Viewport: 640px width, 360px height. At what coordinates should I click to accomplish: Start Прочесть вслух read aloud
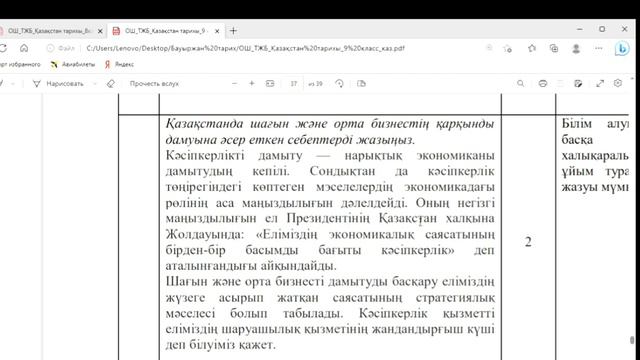pos(154,84)
